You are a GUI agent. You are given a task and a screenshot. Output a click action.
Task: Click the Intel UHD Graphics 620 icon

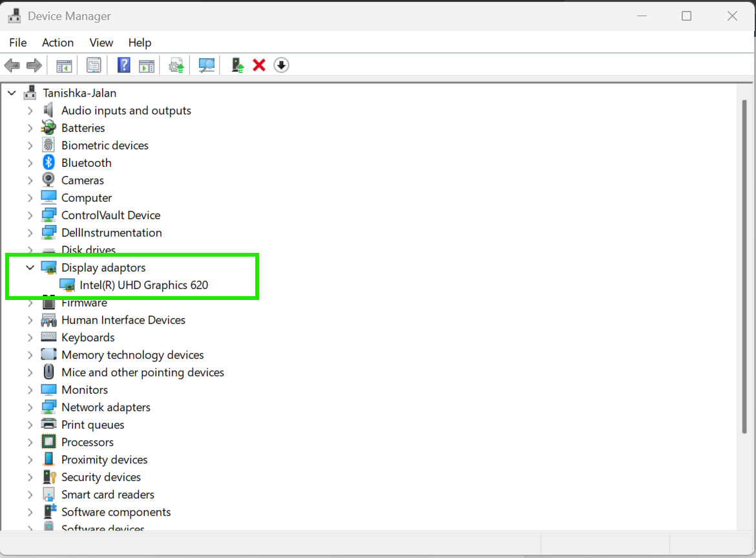click(x=67, y=285)
